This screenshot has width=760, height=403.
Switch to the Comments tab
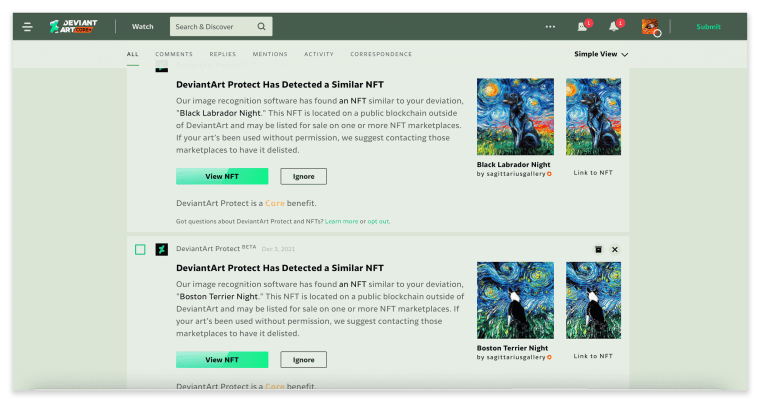(174, 54)
